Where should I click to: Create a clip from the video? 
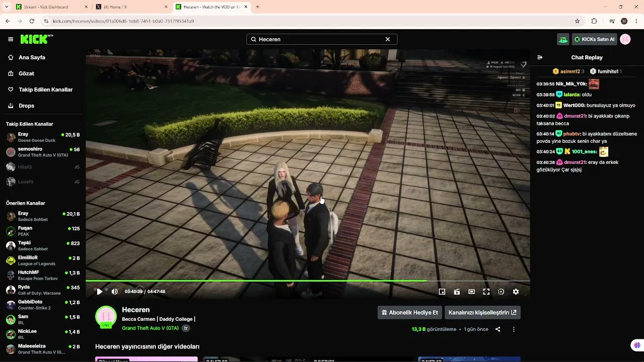coord(457,292)
